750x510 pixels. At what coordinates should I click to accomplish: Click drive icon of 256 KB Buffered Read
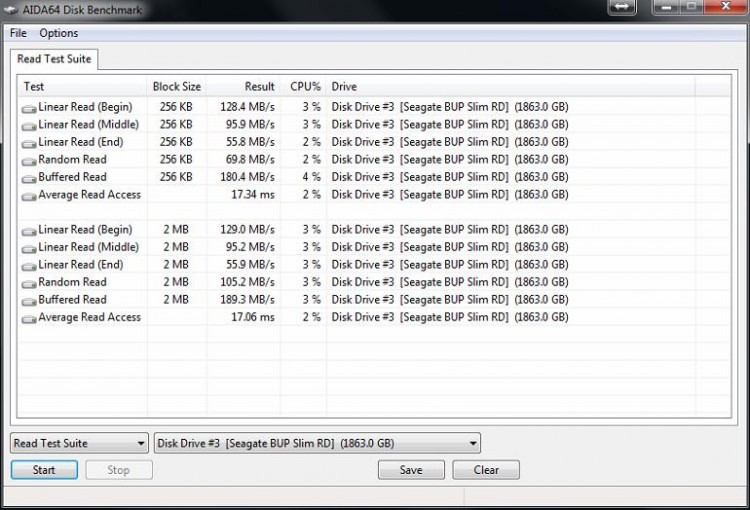click(29, 179)
